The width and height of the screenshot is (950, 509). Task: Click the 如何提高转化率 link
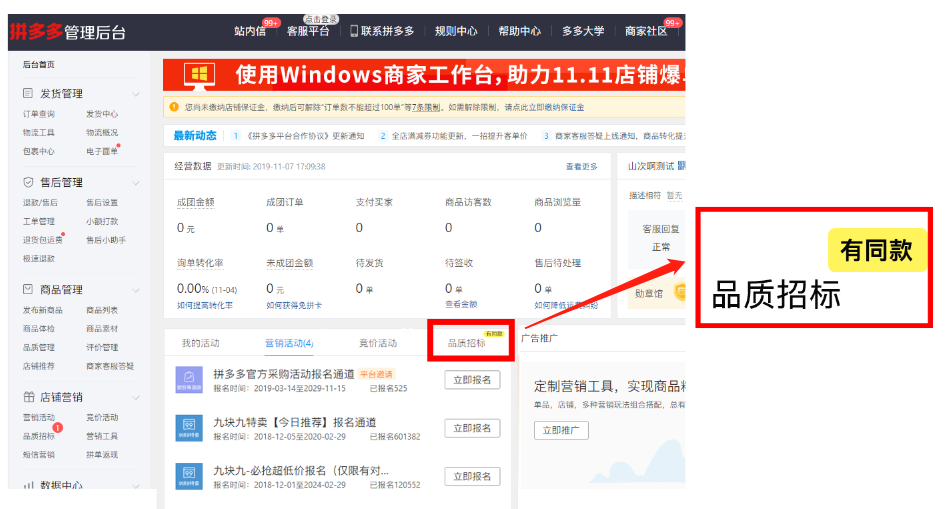pyautogui.click(x=204, y=305)
